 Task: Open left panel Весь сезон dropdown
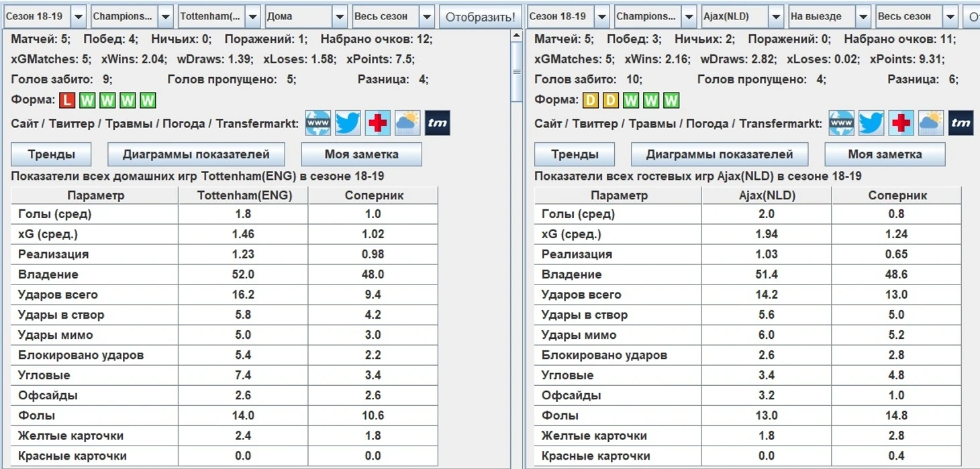393,16
